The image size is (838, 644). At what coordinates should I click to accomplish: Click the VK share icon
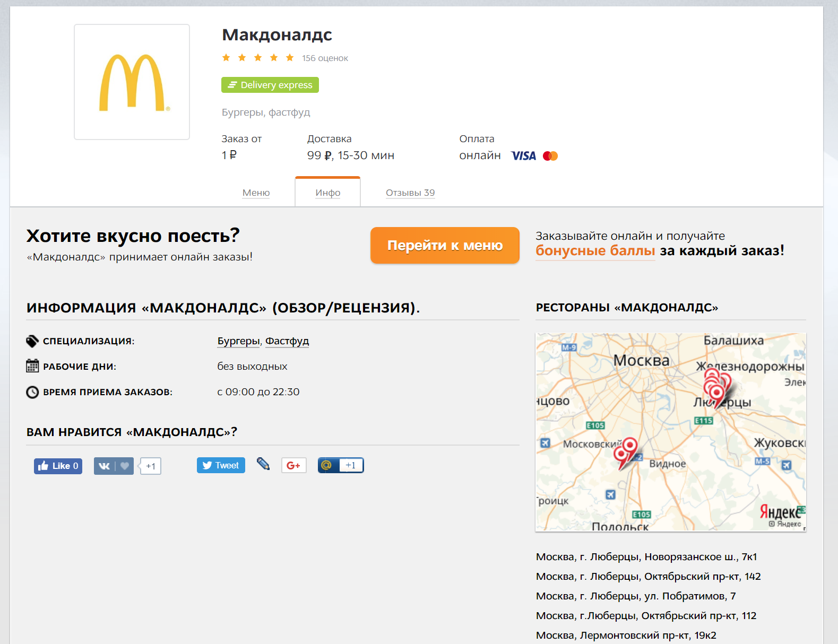pyautogui.click(x=104, y=466)
